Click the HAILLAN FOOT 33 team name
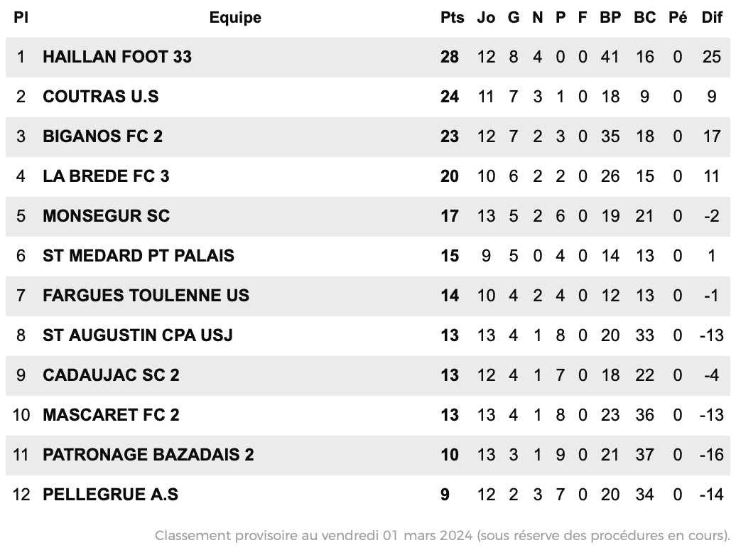The height and width of the screenshot is (560, 736). [117, 57]
